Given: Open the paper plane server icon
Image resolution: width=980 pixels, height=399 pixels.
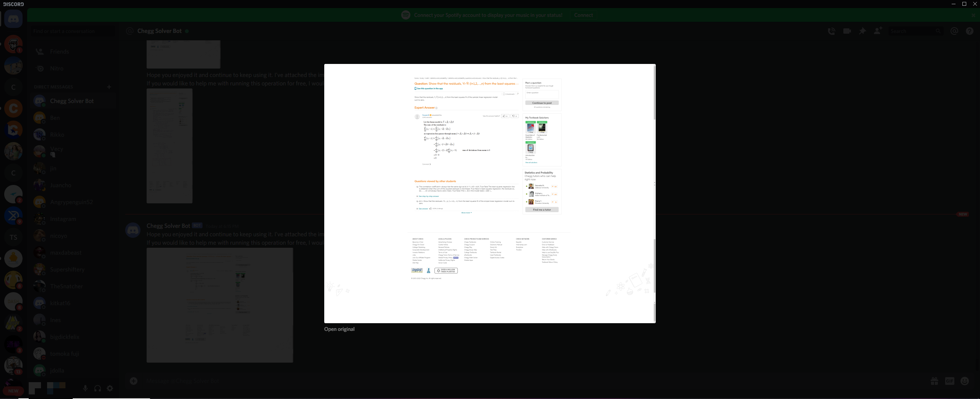Looking at the screenshot, I should pyautogui.click(x=13, y=194).
